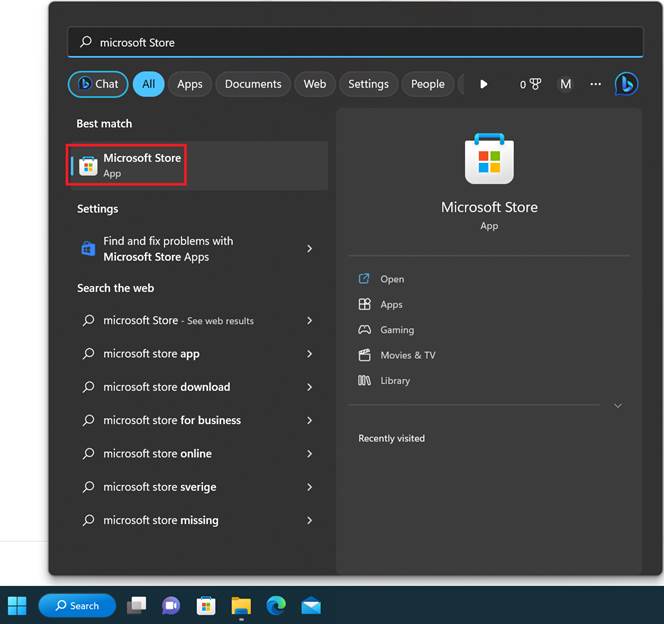Open File Explorer from the taskbar

coord(241,605)
